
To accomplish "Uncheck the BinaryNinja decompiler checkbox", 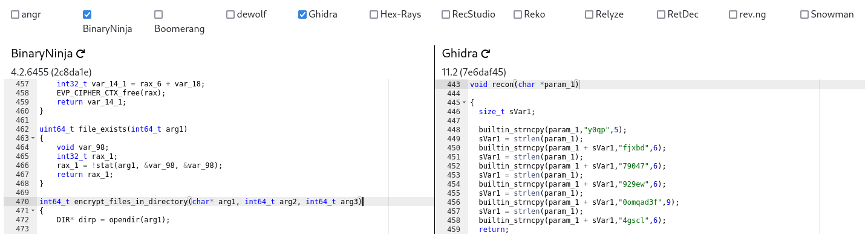I will click(87, 14).
